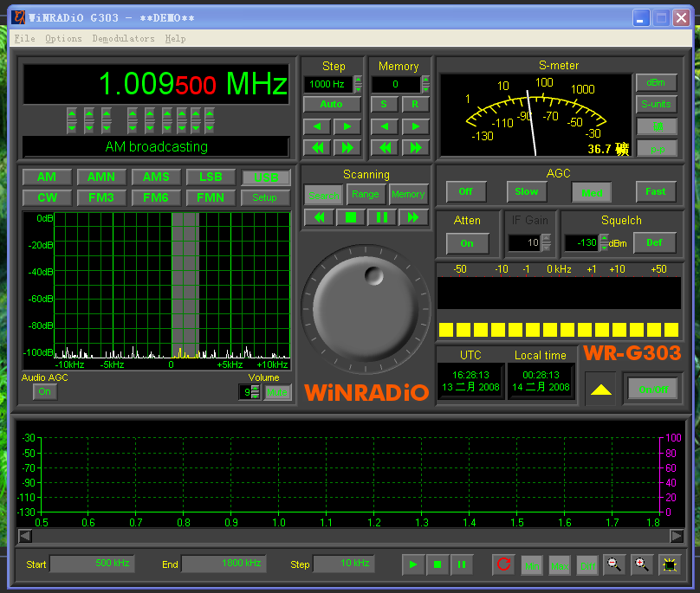Switch S-meter display to dBm
Image resolution: width=700 pixels, height=593 pixels.
coord(657,82)
